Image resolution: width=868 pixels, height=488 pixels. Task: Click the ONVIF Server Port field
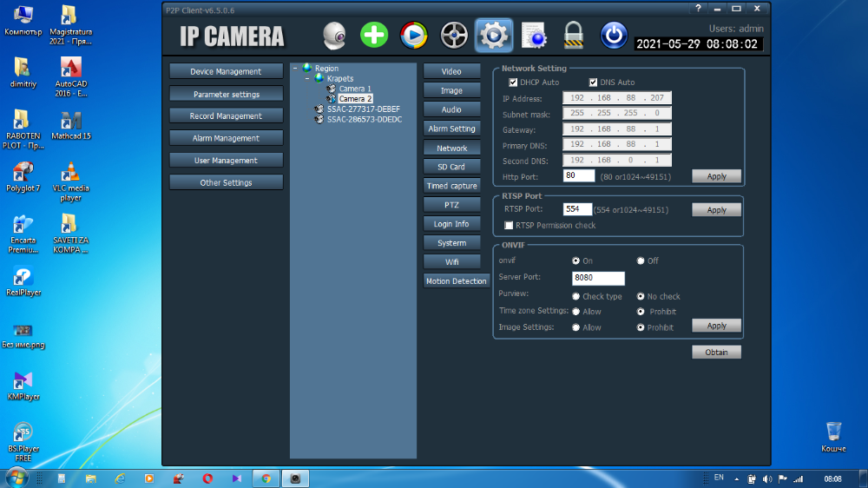click(598, 278)
